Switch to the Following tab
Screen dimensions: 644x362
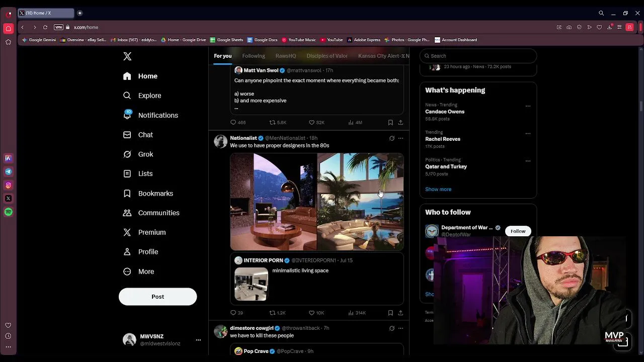tap(254, 56)
